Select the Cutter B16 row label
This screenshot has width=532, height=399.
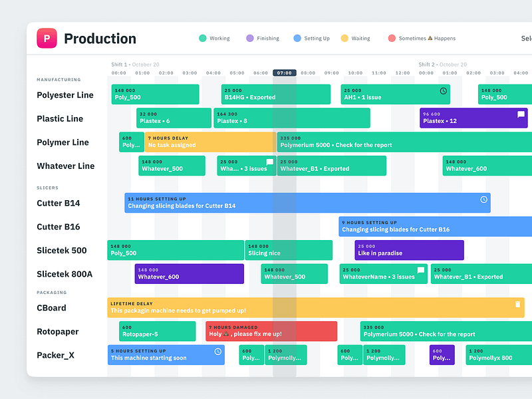pos(59,227)
